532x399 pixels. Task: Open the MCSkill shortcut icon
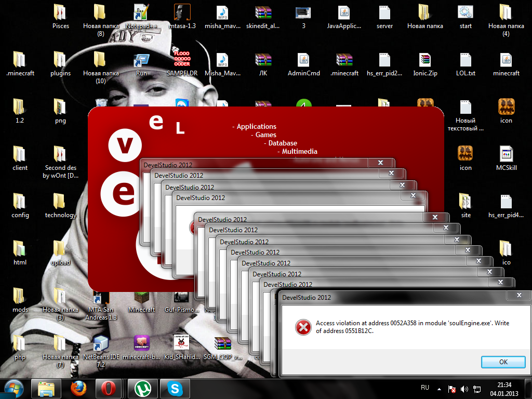pyautogui.click(x=506, y=158)
